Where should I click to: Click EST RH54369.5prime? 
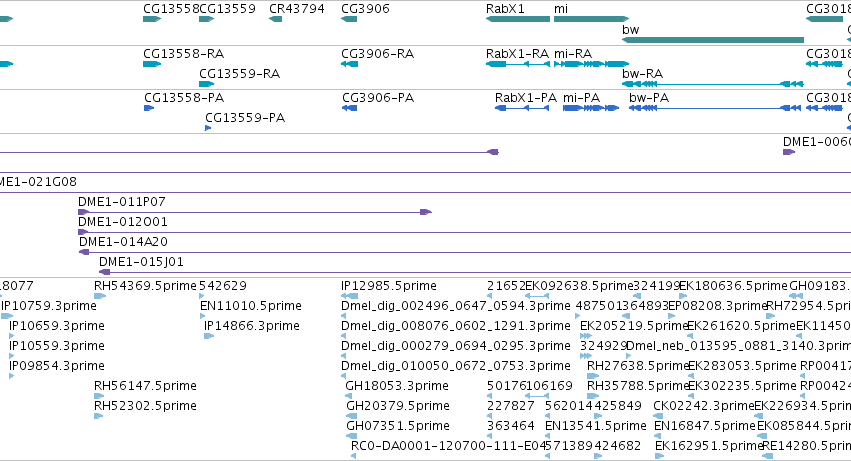[100, 296]
